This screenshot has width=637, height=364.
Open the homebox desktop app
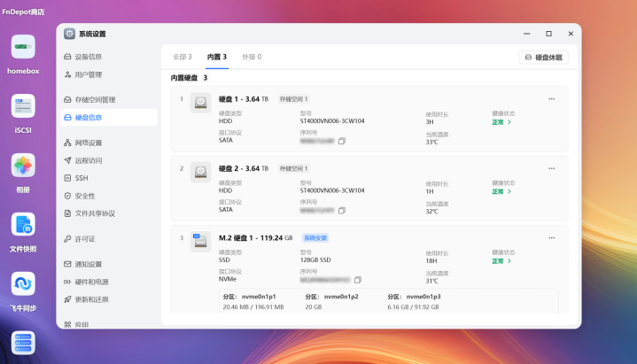click(23, 47)
